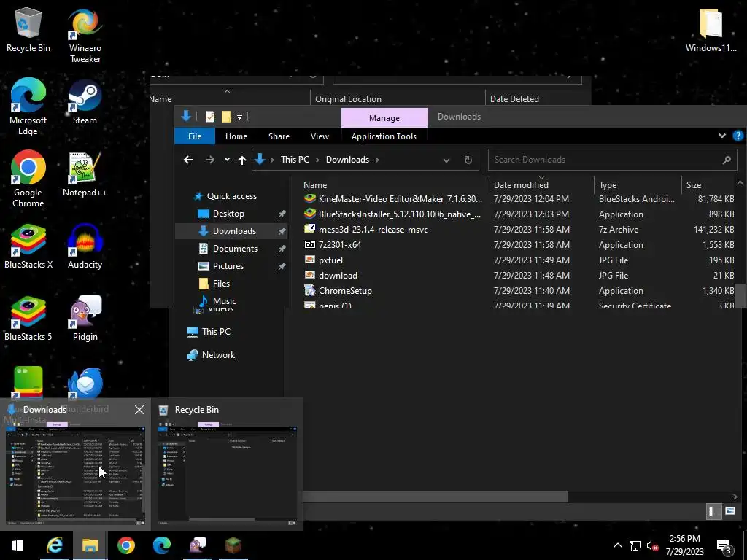This screenshot has width=747, height=560.
Task: Select Files folder in navigation pane
Action: [221, 284]
